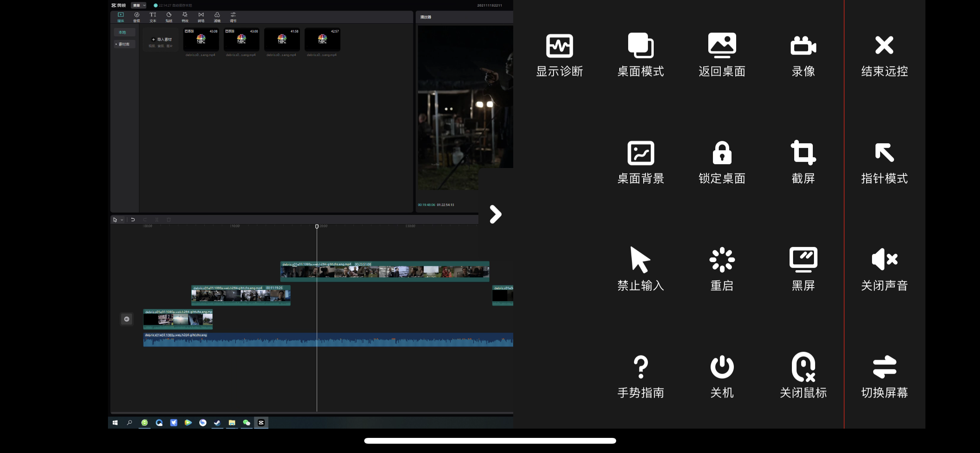Switch to the 文本 text tab
The height and width of the screenshot is (453, 980).
point(153,17)
